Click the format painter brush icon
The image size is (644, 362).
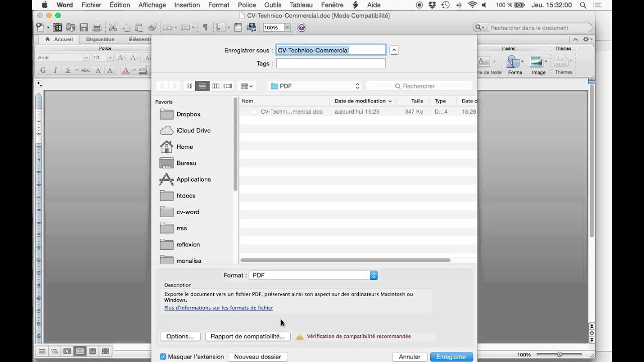click(152, 27)
